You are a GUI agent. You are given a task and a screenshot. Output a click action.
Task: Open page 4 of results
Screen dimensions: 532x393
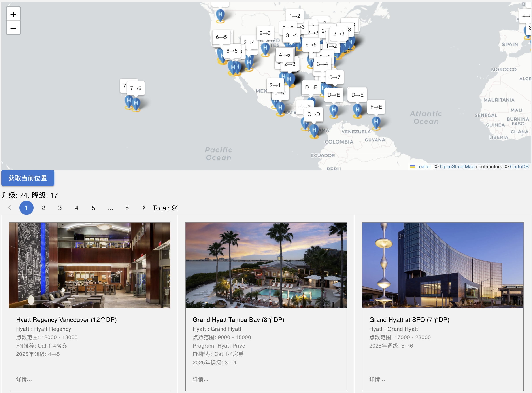[x=77, y=208]
